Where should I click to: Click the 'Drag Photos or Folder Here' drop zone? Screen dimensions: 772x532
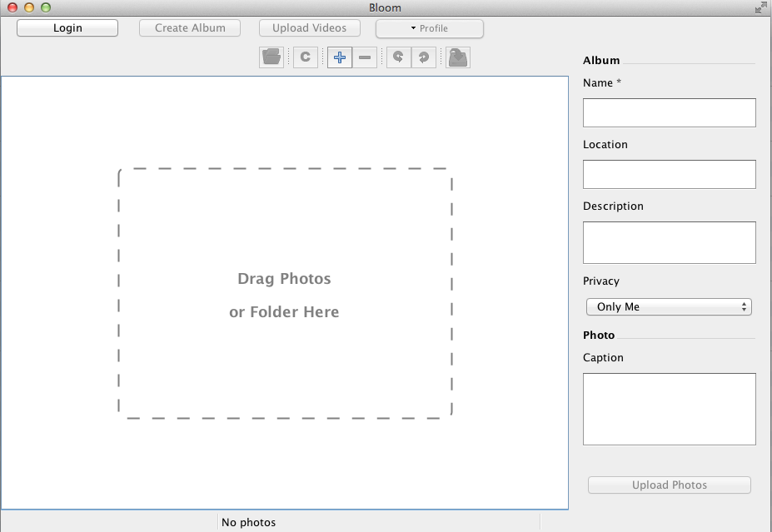[285, 293]
